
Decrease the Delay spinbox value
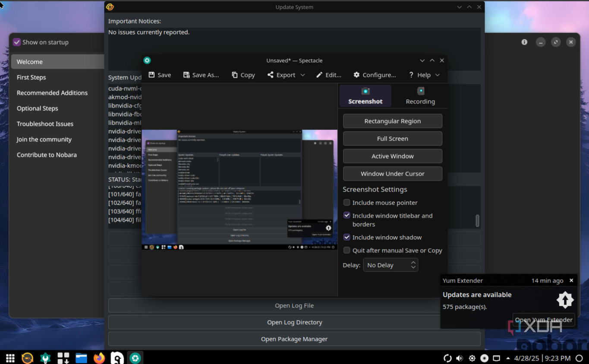[413, 268]
